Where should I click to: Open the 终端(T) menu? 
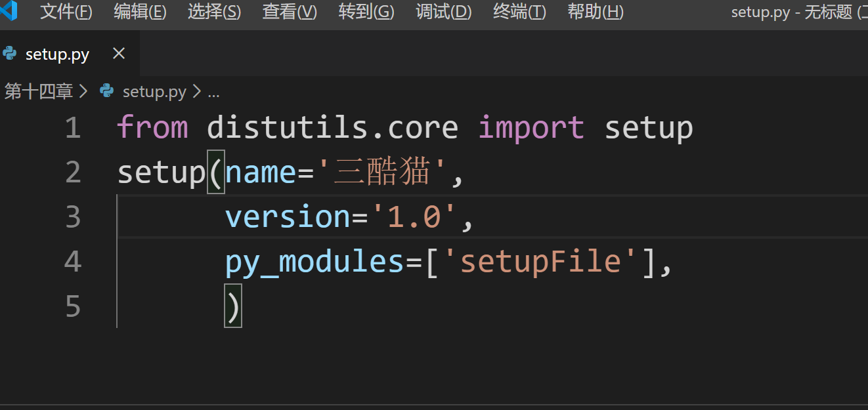pos(519,12)
